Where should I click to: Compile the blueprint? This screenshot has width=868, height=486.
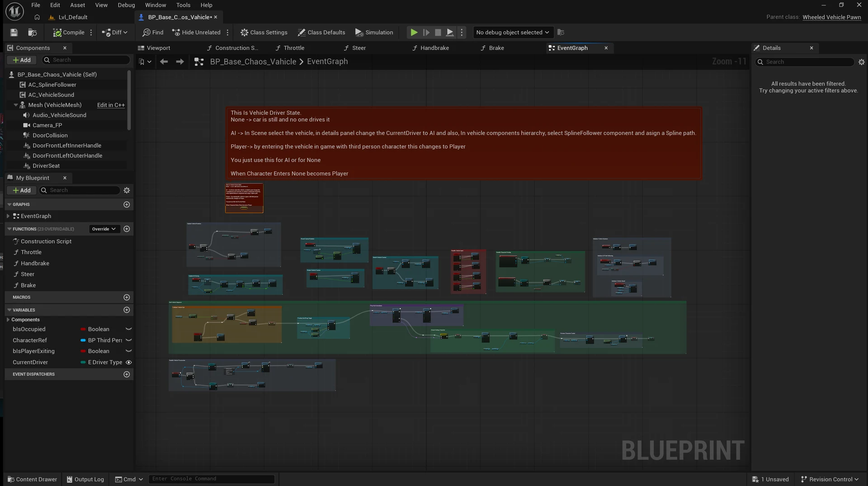click(x=69, y=33)
